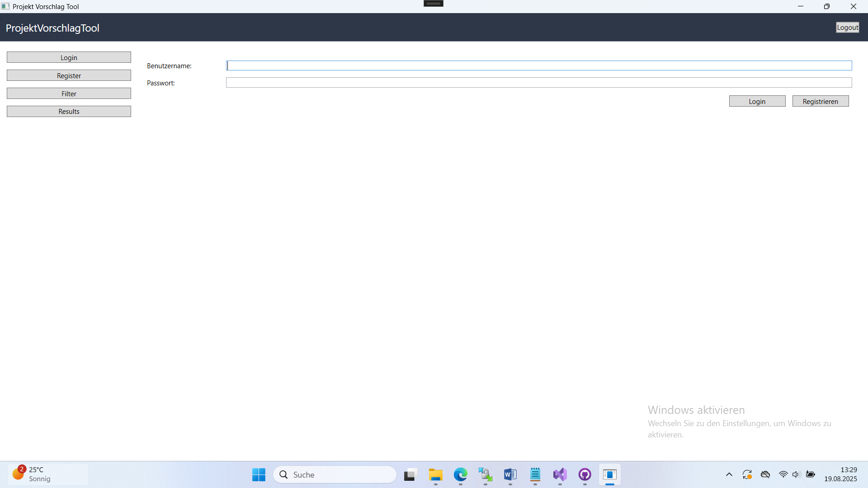868x488 pixels.
Task: Click the OneDrive cloud icon in the tray
Action: point(765,474)
